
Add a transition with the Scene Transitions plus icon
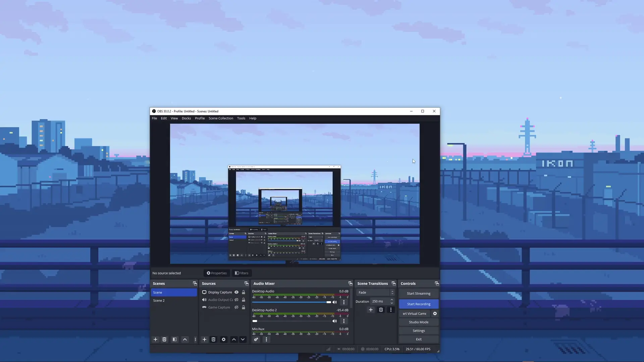pos(371,310)
